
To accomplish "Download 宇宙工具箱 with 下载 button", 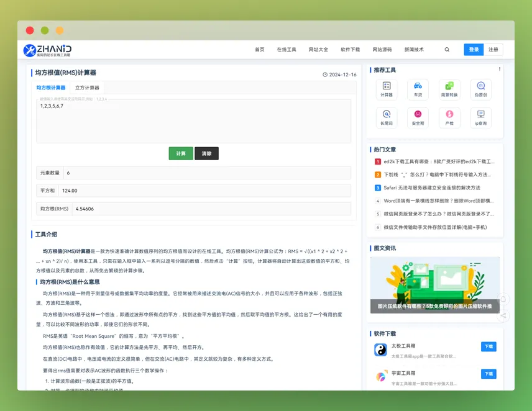I will [488, 374].
